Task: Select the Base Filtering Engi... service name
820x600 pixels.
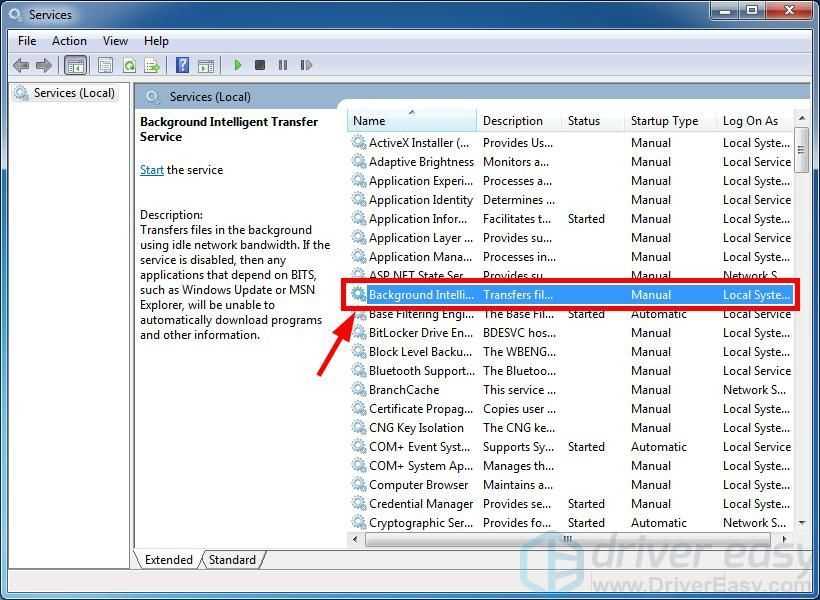Action: (x=422, y=314)
